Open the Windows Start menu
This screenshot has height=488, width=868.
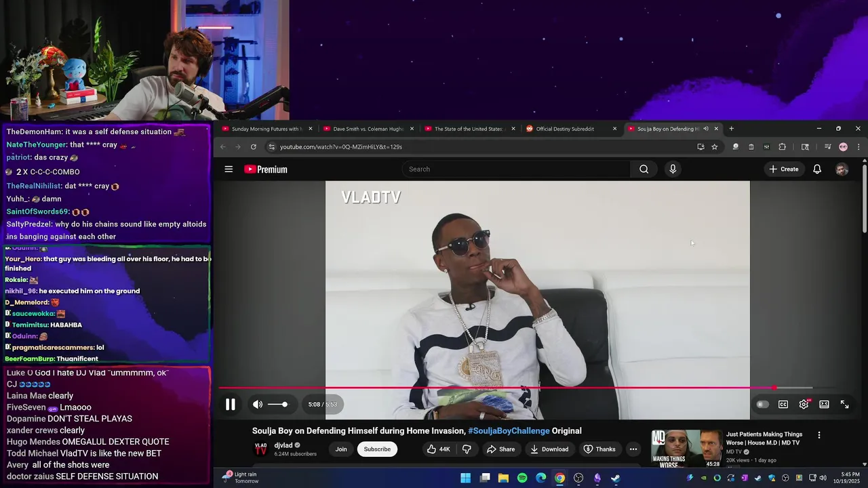pos(466,478)
